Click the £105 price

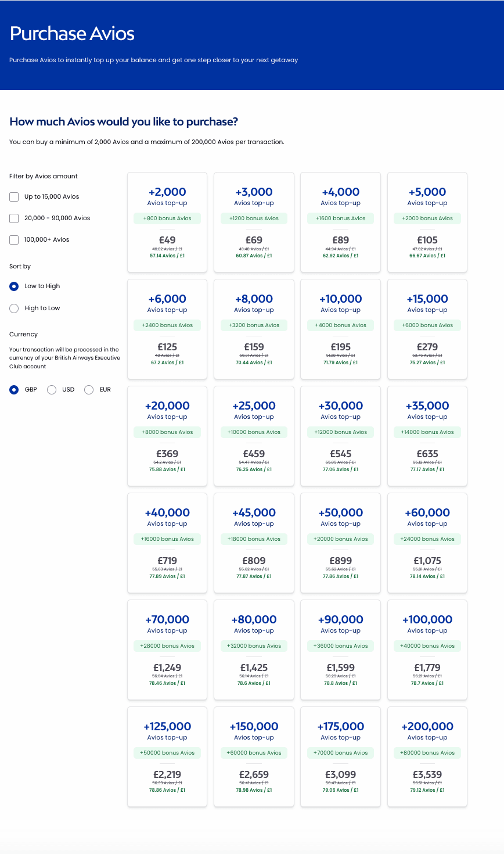coord(427,240)
